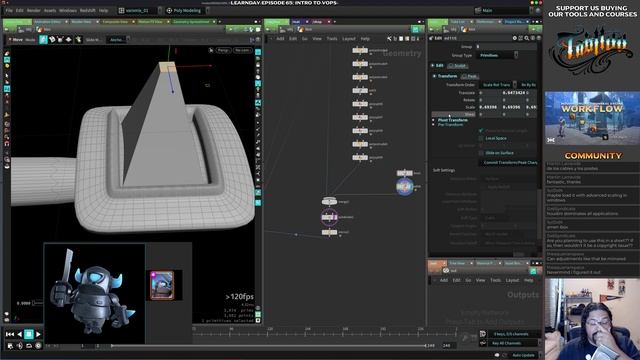Click the first Scale value field

coord(489,107)
